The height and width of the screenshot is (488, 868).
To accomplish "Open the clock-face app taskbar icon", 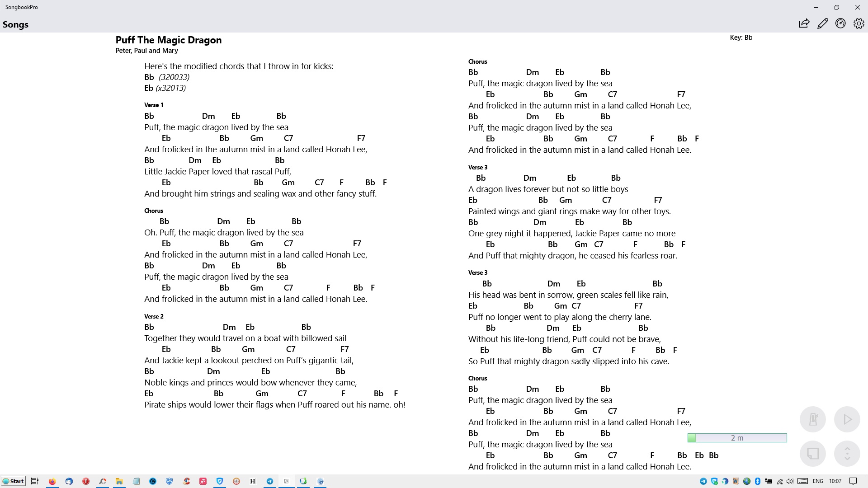I will [x=236, y=481].
